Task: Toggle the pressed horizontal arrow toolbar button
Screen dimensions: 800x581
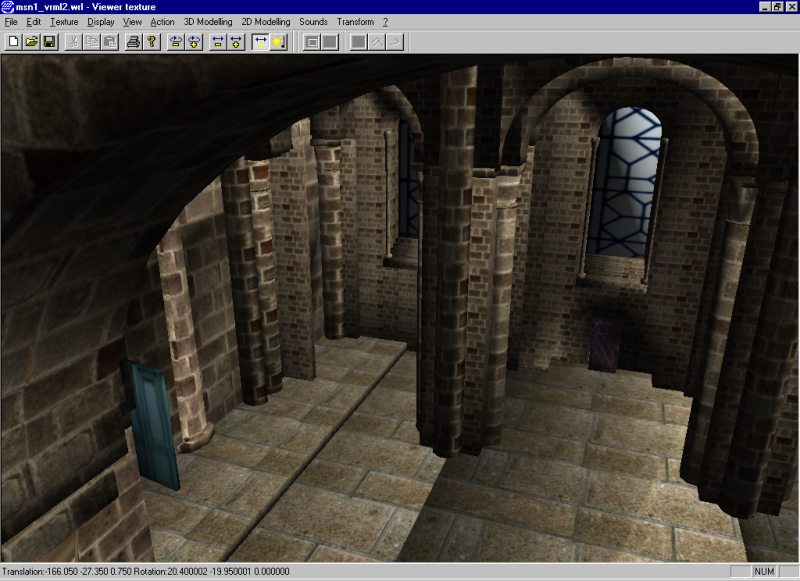Action: point(260,42)
